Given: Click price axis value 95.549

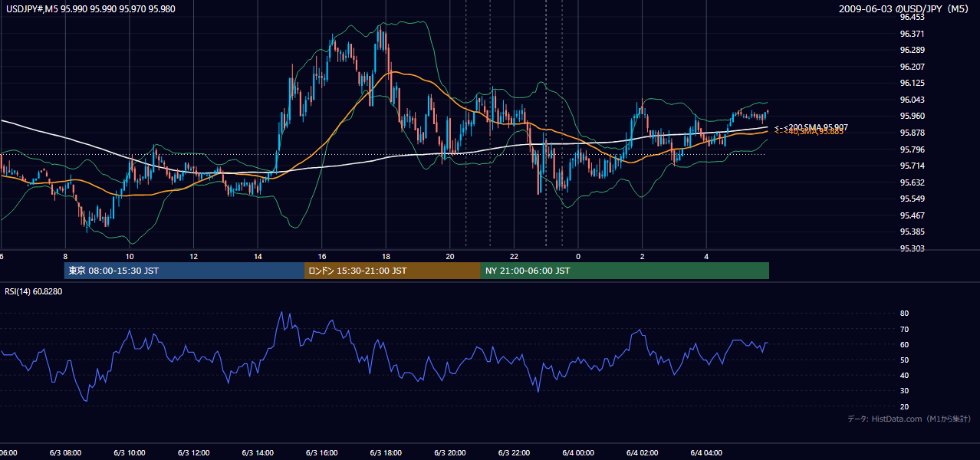Looking at the screenshot, I should (x=912, y=199).
